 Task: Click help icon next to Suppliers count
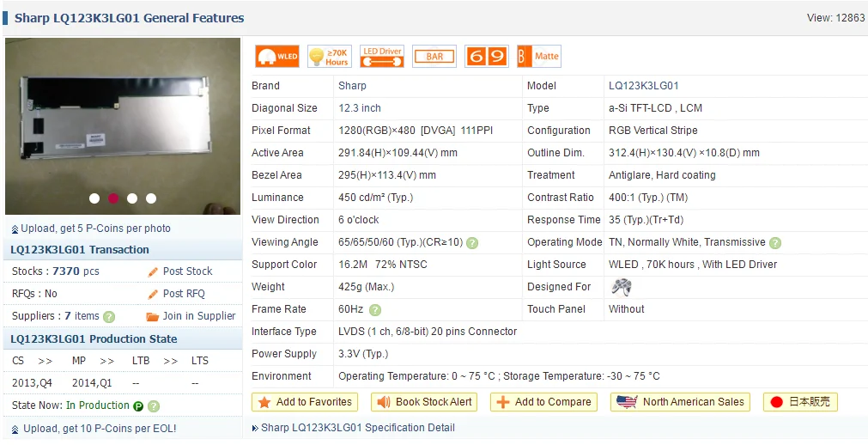[x=109, y=316]
